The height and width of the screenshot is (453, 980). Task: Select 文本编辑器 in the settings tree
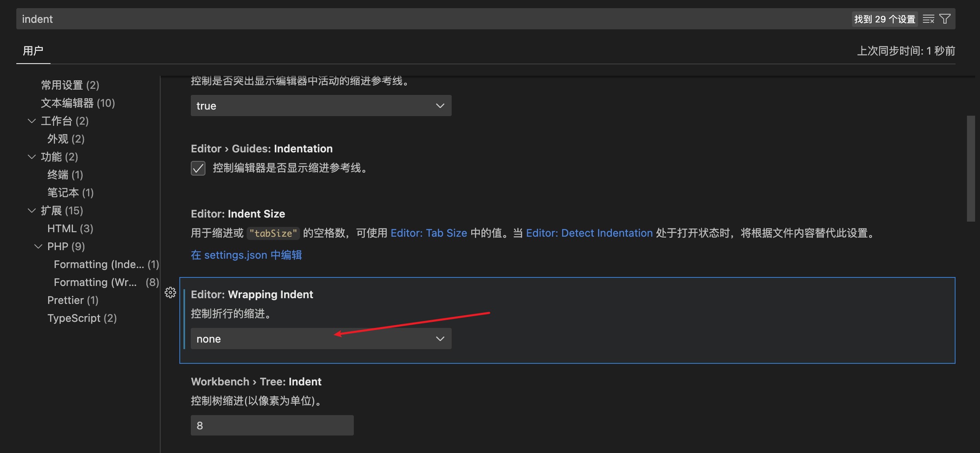(77, 103)
